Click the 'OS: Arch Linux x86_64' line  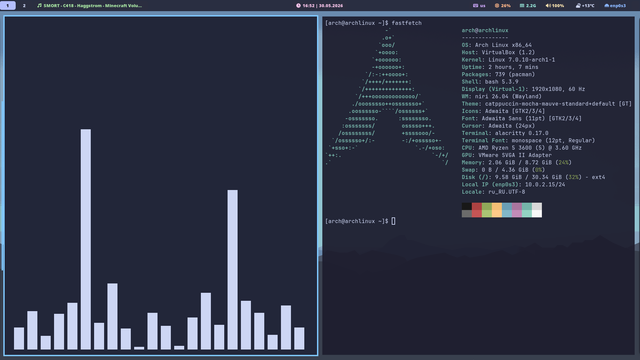coord(497,45)
